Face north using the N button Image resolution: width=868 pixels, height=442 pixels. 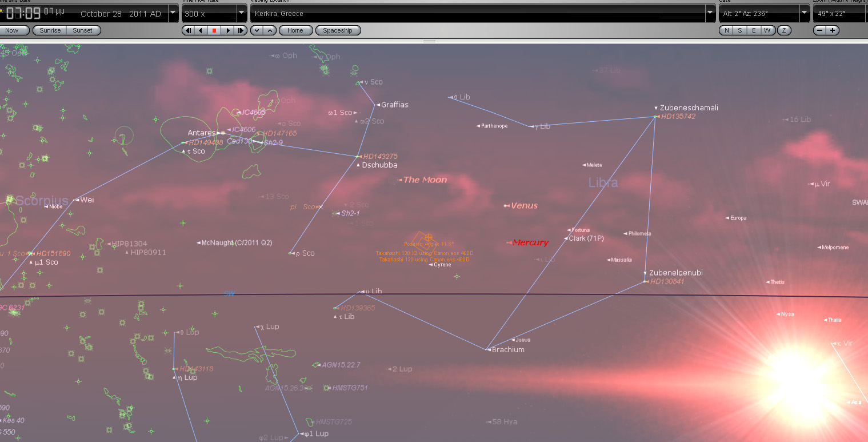point(726,30)
